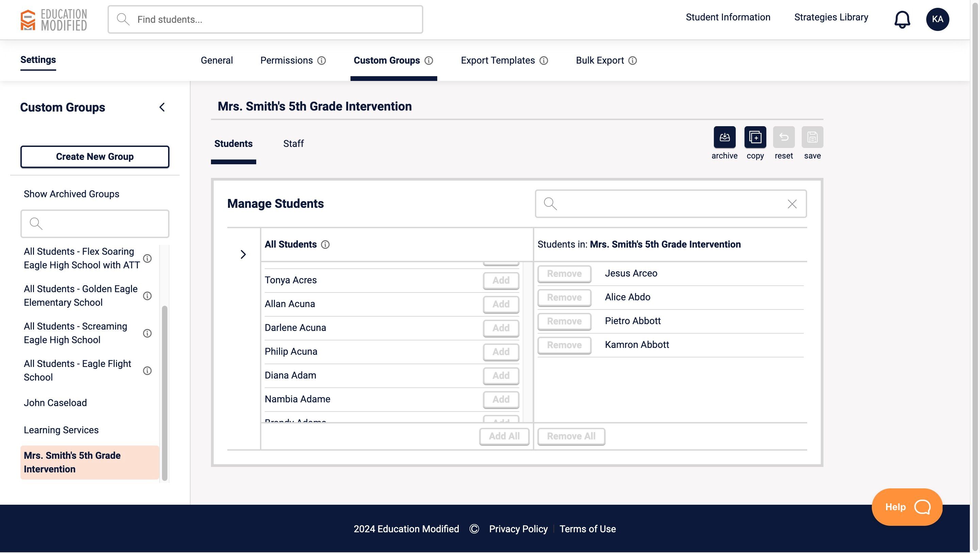Remove Pietro Abbott from the group

coord(564,321)
